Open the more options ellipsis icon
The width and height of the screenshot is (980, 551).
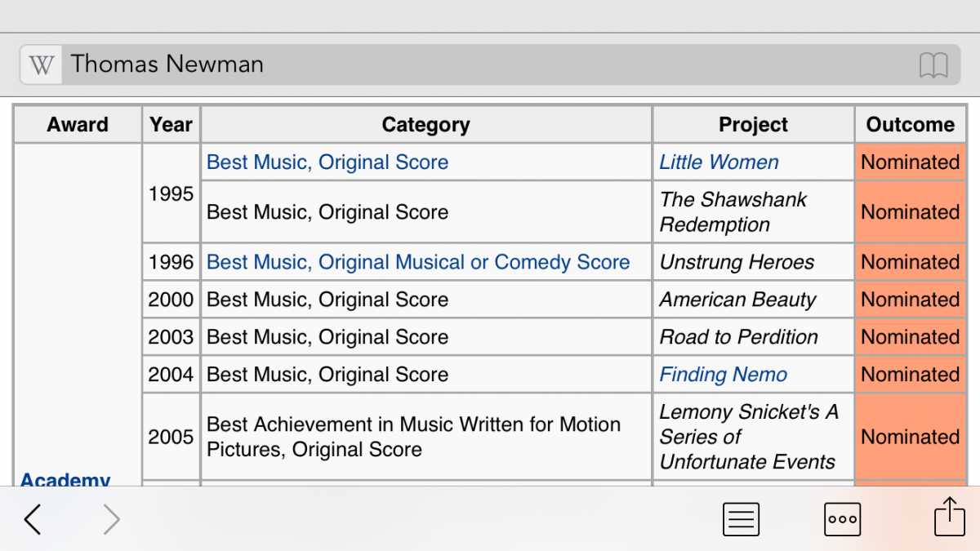click(x=842, y=519)
